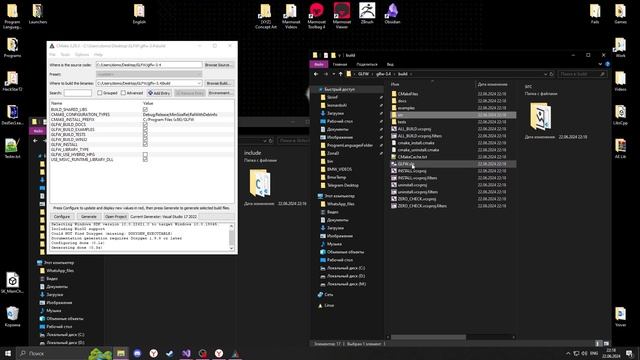Go back in the build Explorer window
Viewport: 640px width, 360px height.
[x=316, y=74]
